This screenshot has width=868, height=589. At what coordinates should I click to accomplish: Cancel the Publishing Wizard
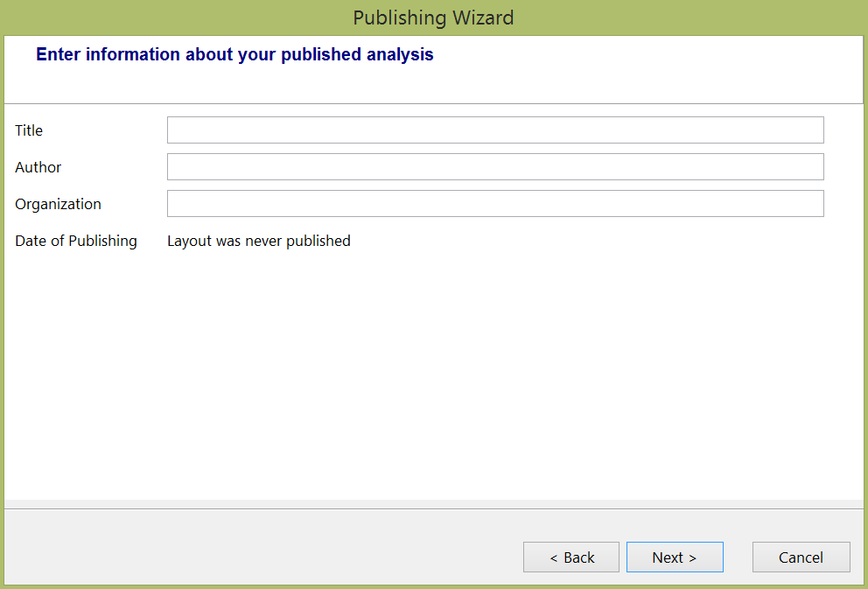(801, 557)
